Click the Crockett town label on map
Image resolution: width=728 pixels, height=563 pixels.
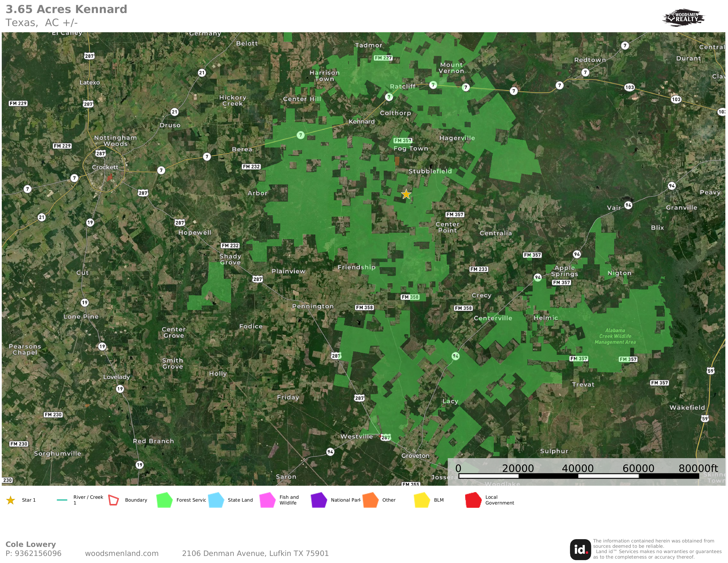click(105, 167)
